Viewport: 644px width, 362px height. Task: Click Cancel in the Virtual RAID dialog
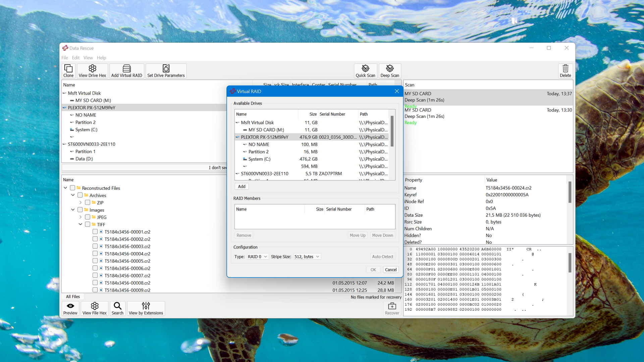click(391, 270)
